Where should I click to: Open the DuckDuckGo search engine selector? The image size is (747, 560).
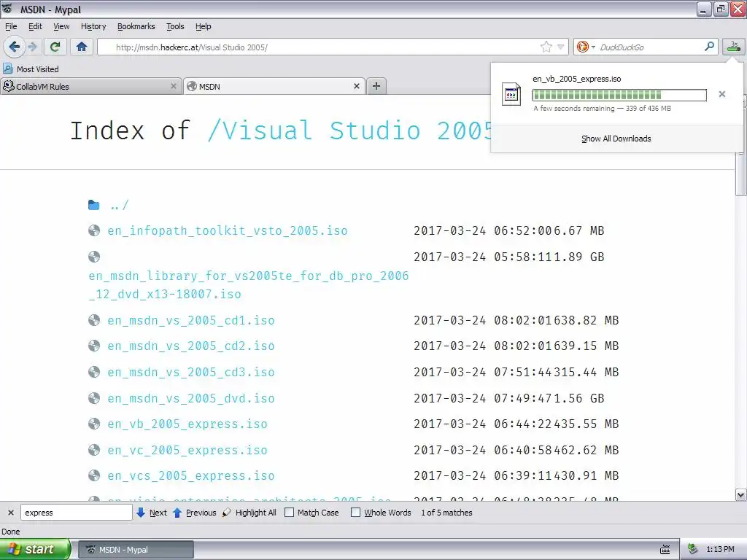click(585, 47)
